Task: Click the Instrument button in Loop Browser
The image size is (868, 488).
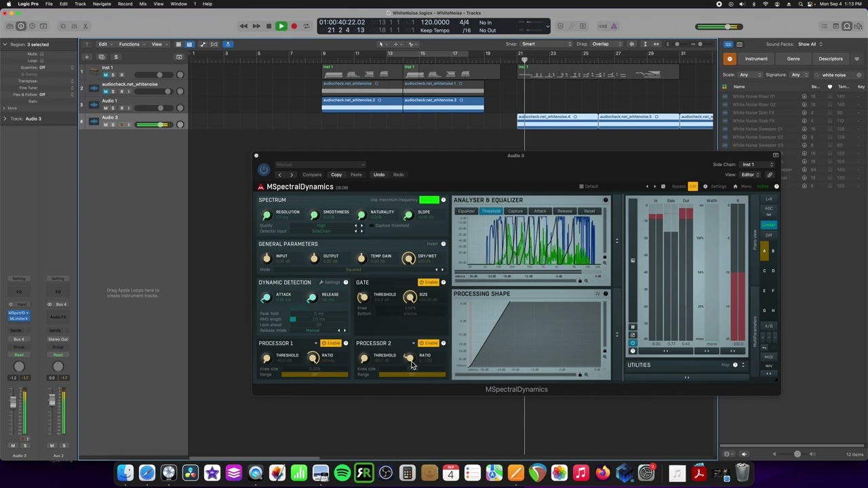Action: (x=756, y=59)
